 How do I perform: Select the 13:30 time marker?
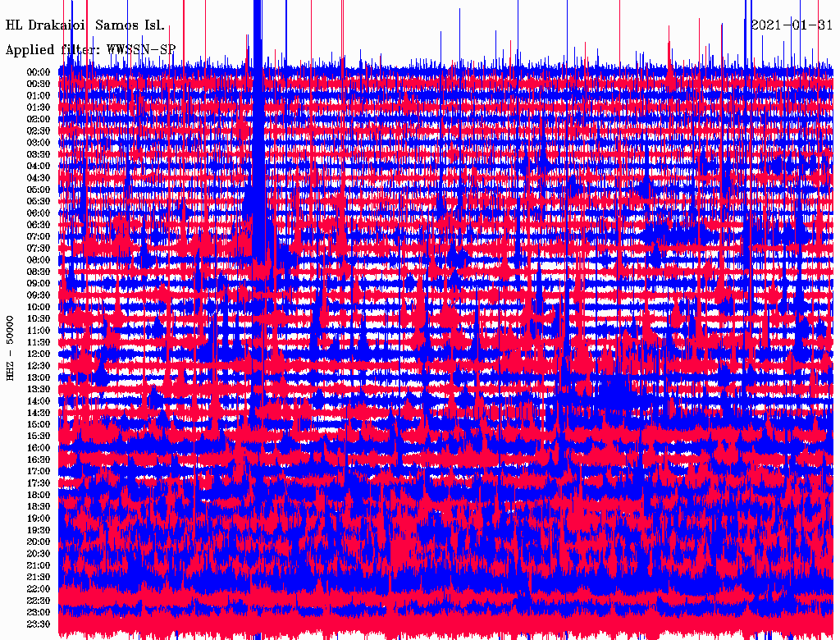[x=39, y=390]
